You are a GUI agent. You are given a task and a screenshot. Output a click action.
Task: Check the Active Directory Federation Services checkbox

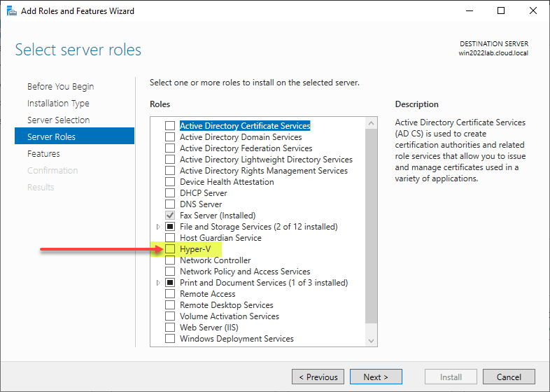pyautogui.click(x=170, y=148)
